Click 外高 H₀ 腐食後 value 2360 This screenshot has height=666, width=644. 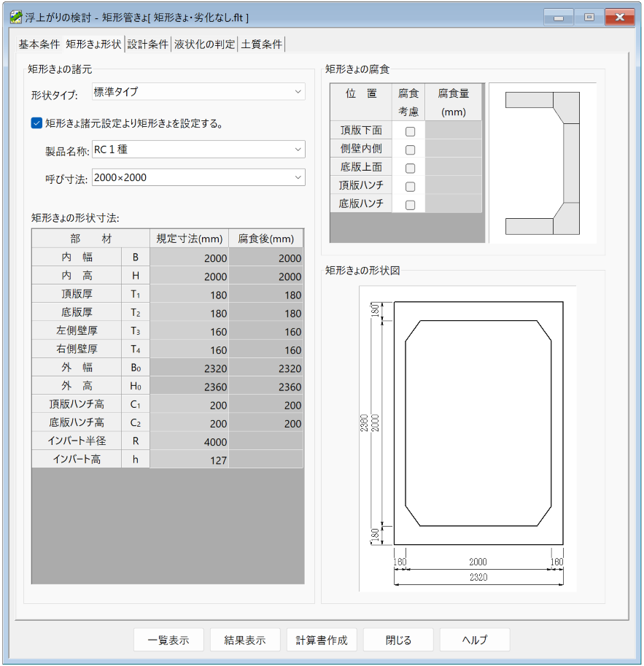pos(266,386)
